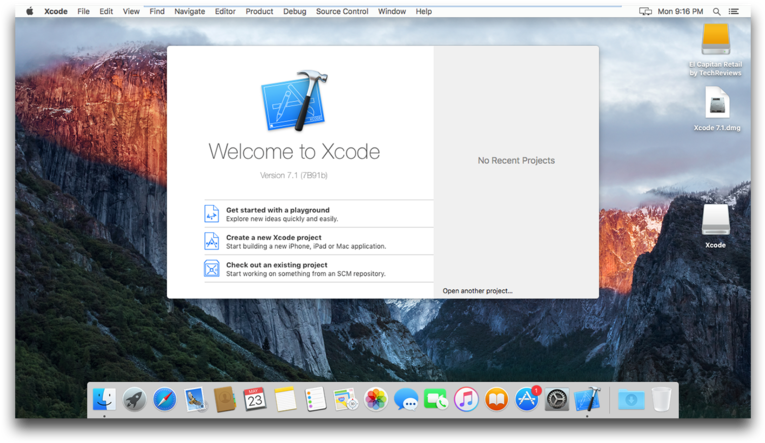Image resolution: width=765 pixels, height=443 pixels.
Task: Open the Source Control menu
Action: [x=342, y=11]
